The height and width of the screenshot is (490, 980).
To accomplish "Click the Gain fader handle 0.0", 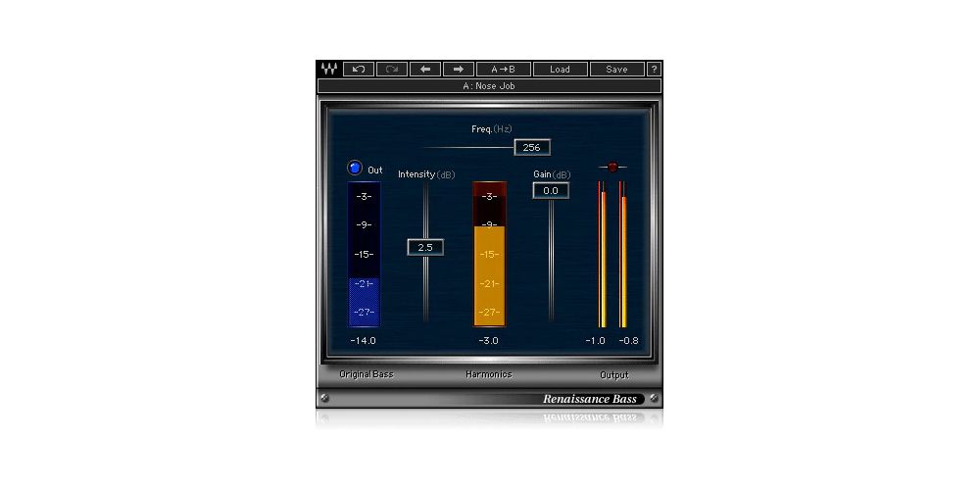I will pyautogui.click(x=551, y=191).
